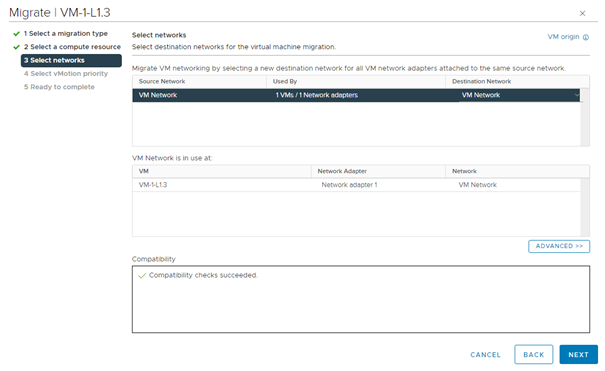This screenshot has width=605, height=371.
Task: Sort by Source Network column header
Action: (199, 81)
